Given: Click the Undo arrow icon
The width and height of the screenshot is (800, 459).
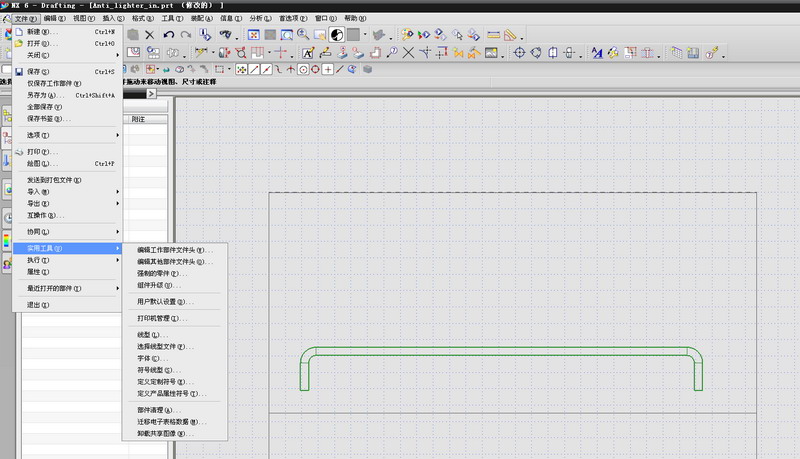Looking at the screenshot, I should (169, 35).
